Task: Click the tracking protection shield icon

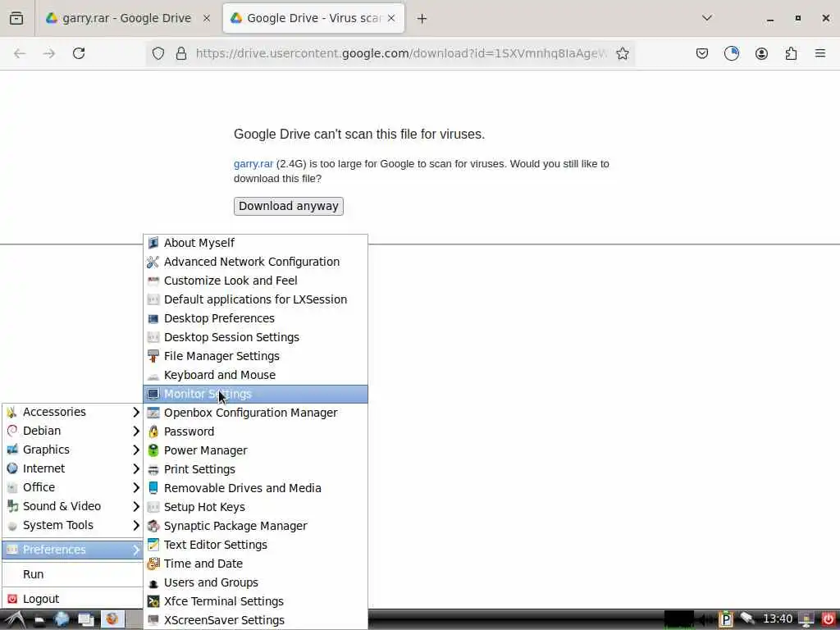Action: tap(158, 53)
